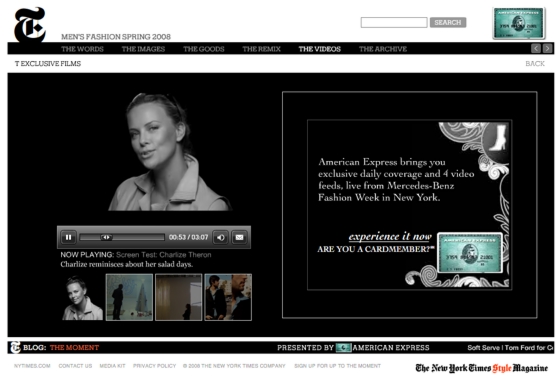Screen dimensions: 560x380
Task: Click the Amex card in the advertisement
Action: coord(470,253)
